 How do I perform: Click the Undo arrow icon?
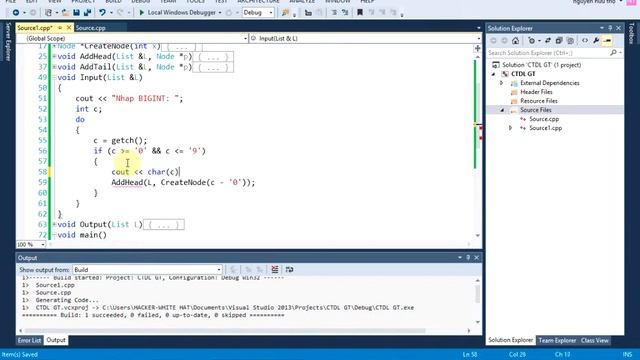(102, 13)
